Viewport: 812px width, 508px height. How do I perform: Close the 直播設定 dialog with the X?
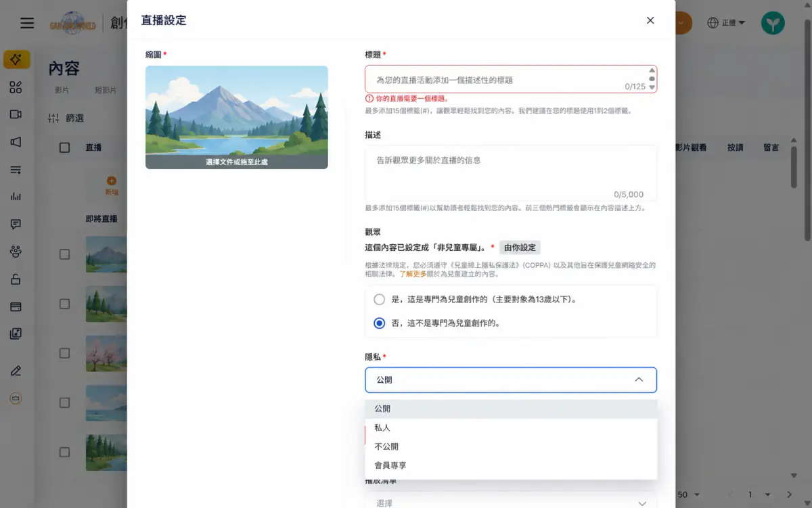coord(650,20)
